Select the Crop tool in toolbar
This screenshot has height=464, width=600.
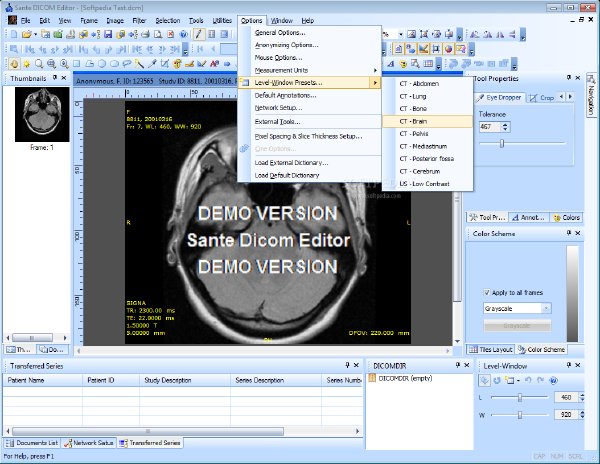(165, 64)
